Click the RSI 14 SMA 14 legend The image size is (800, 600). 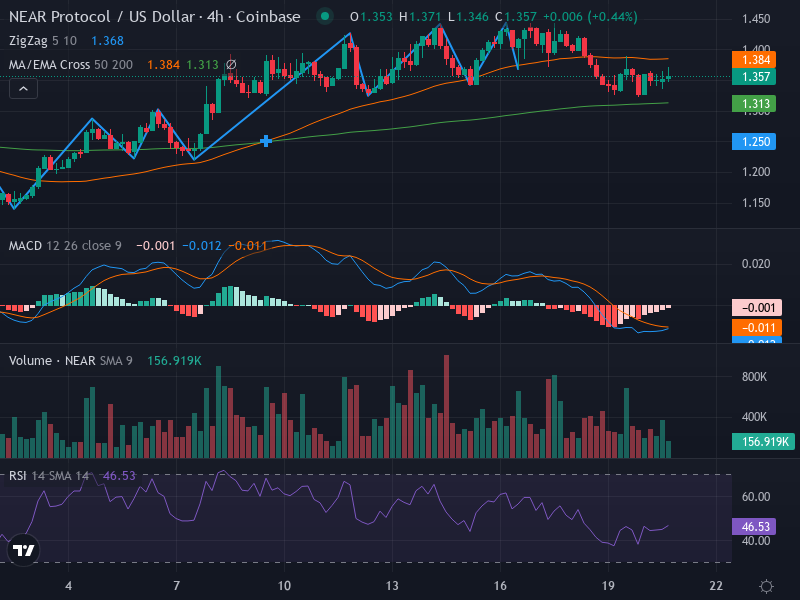click(49, 476)
